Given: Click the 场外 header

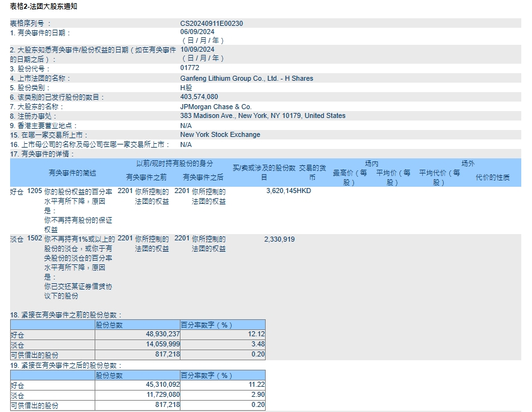Looking at the screenshot, I should 468,164.
